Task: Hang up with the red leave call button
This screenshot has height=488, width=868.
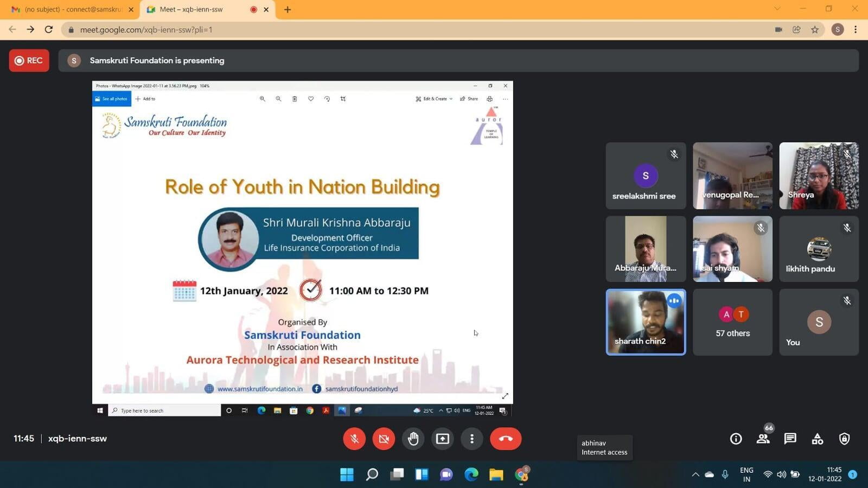Action: tap(505, 439)
